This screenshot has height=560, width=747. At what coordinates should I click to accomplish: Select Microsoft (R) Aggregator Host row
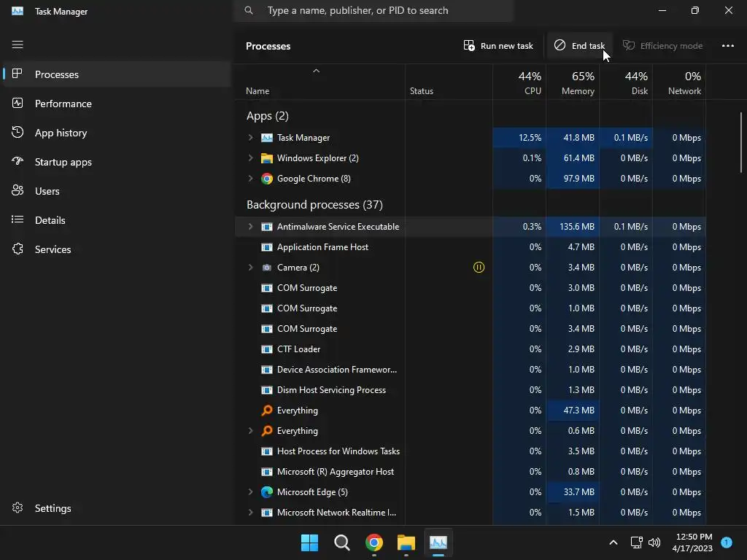point(471,472)
